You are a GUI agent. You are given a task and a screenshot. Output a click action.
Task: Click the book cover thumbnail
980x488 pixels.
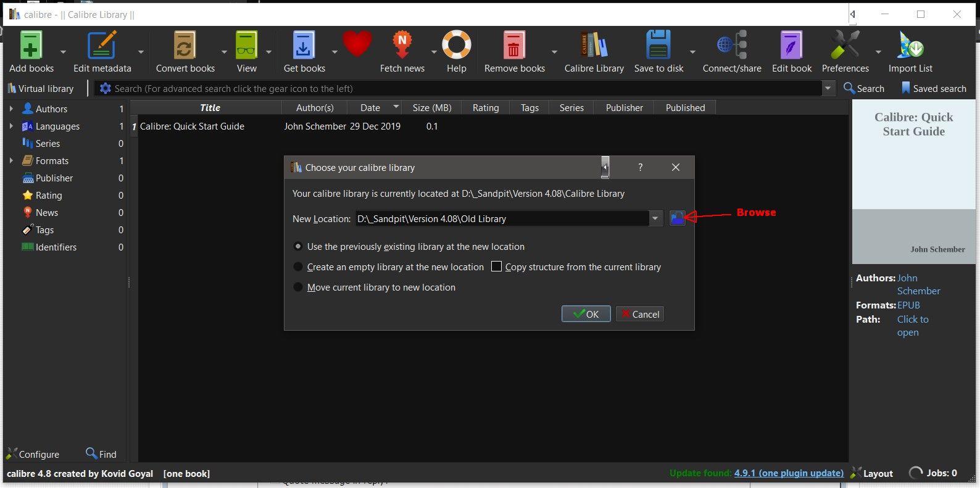click(913, 183)
